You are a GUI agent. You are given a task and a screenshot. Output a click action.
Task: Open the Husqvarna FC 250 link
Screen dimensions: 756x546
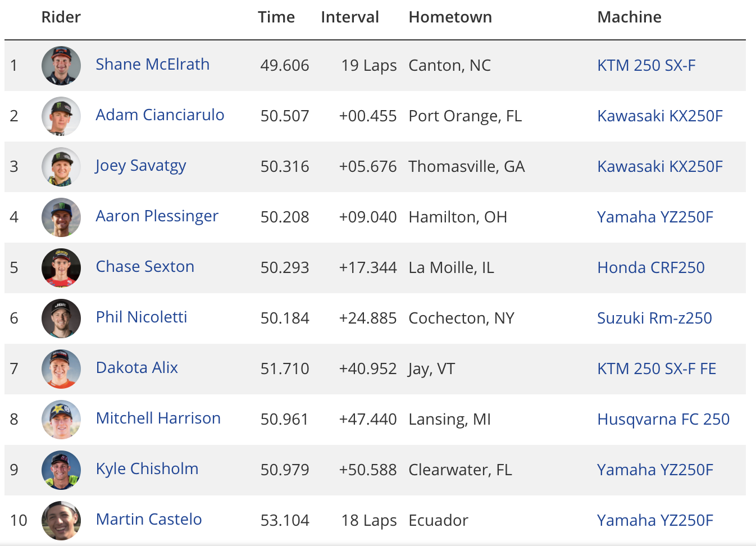coord(663,420)
